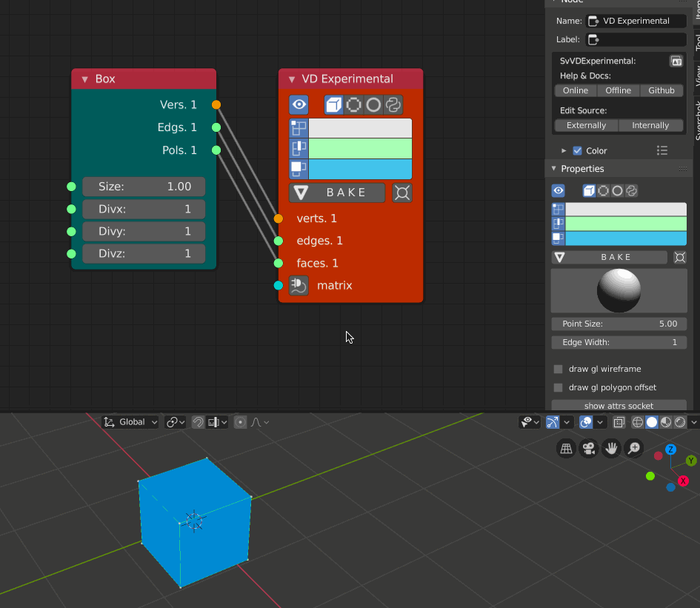
Task: Click Python script icon in VD node
Action: [x=393, y=105]
